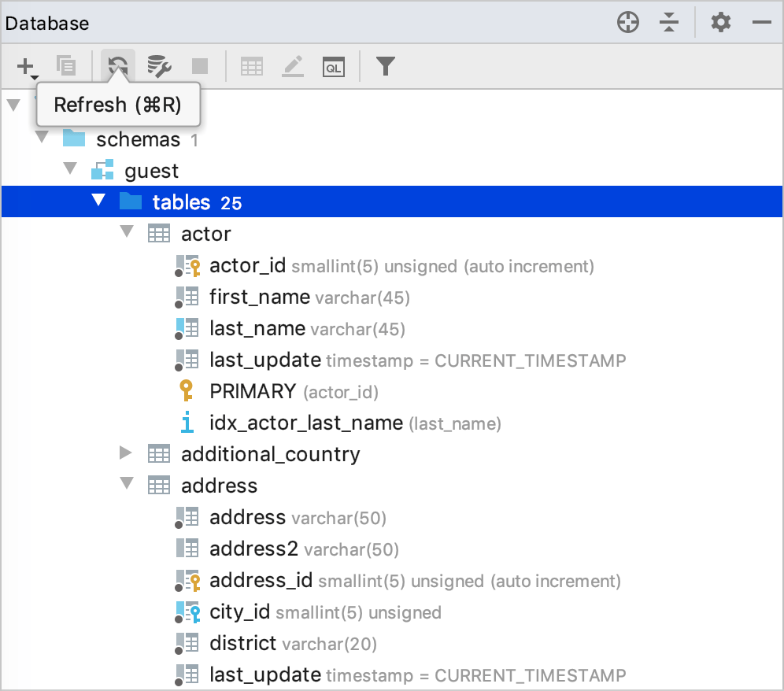
Task: Collapse the actor table
Action: coord(127,231)
